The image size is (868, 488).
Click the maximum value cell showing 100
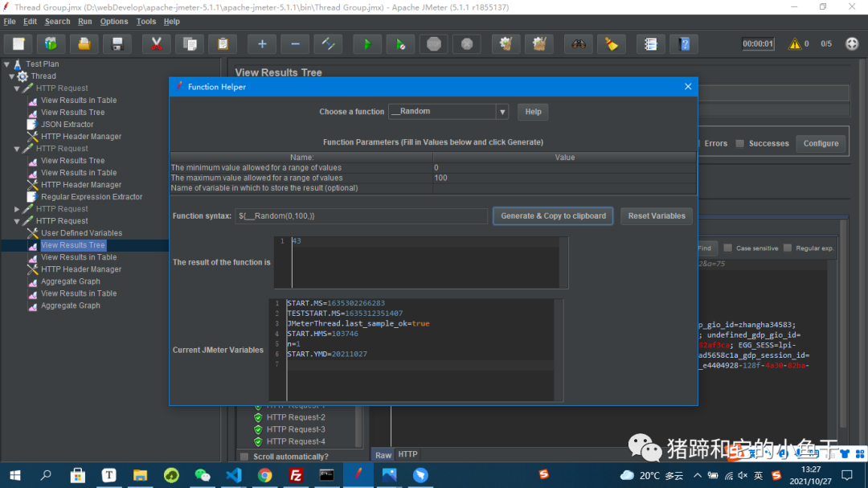(564, 178)
